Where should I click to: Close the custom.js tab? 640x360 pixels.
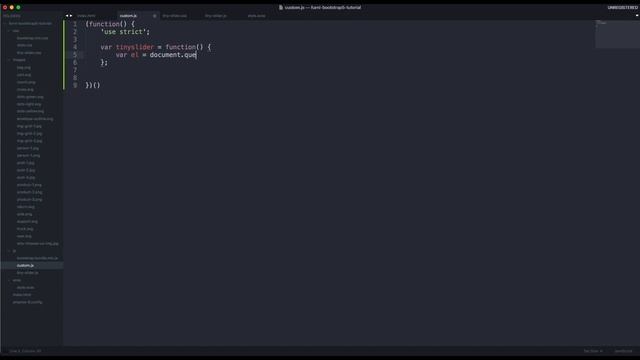pyautogui.click(x=154, y=16)
